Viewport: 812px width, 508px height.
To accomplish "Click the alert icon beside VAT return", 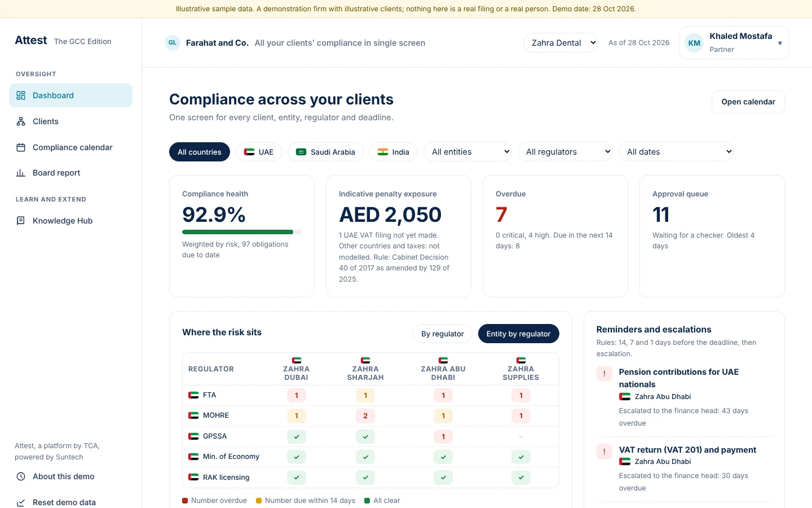I will coord(604,452).
